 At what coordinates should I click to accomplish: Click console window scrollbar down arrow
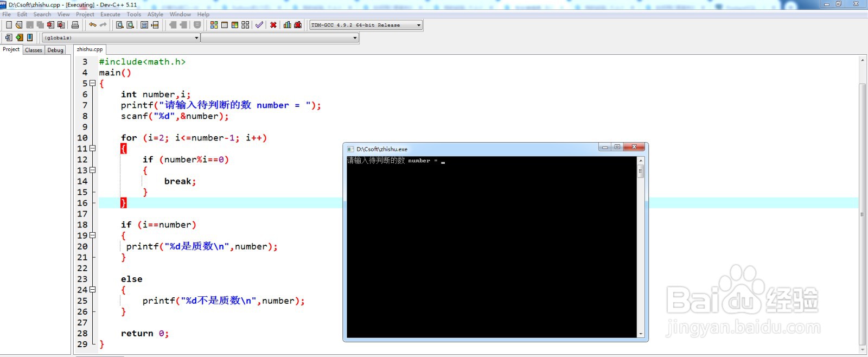pyautogui.click(x=641, y=334)
